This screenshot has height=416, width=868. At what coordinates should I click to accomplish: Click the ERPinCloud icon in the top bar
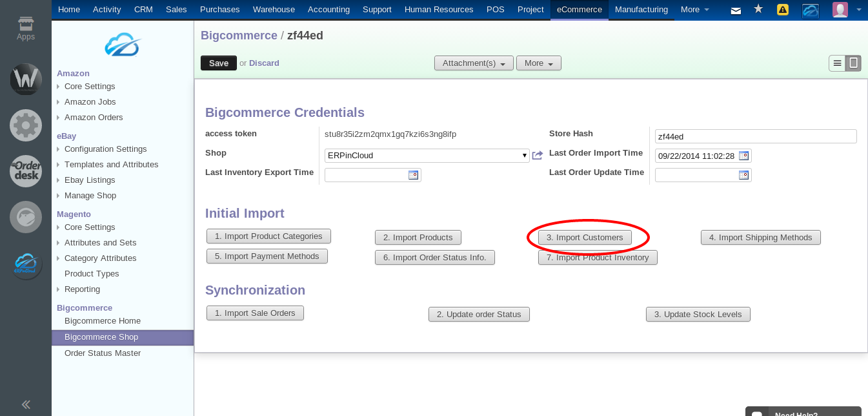pyautogui.click(x=810, y=10)
